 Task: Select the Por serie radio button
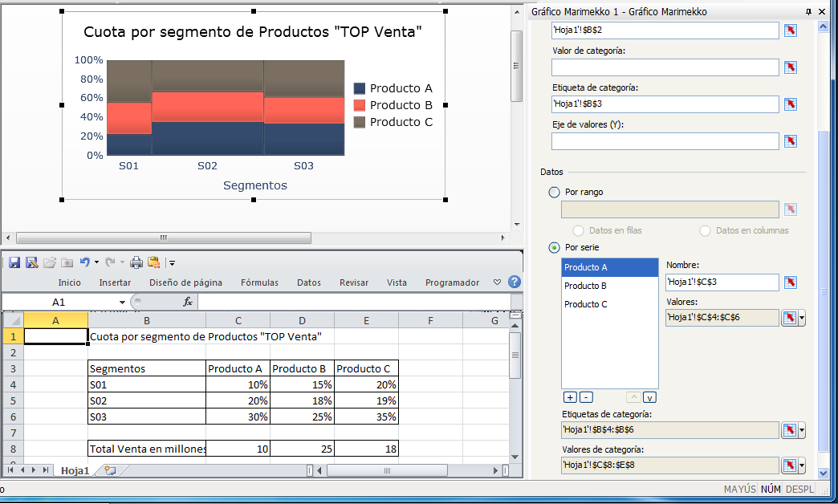pyautogui.click(x=554, y=247)
